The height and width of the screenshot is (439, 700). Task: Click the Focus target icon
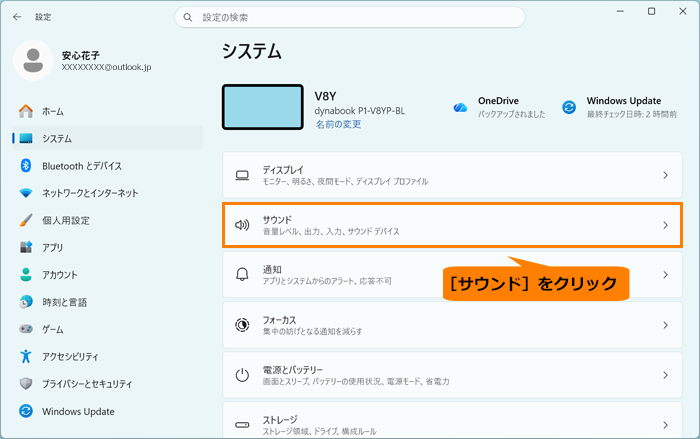(242, 325)
